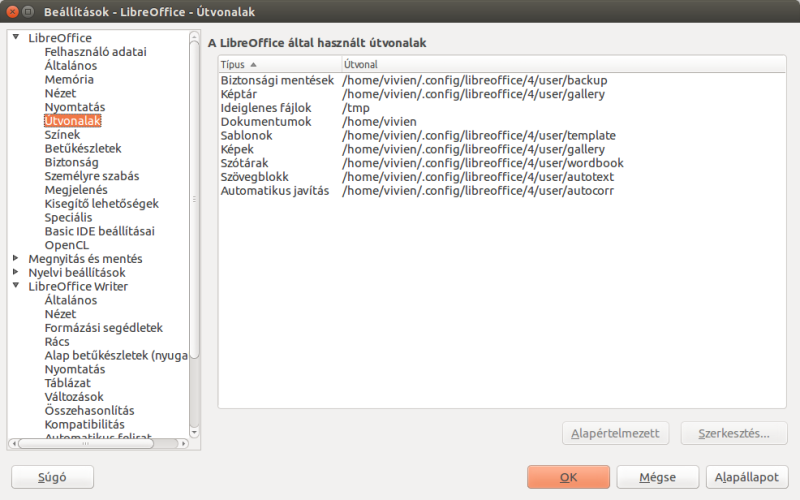This screenshot has width=800, height=500.
Task: Click the horizontal scrollbar left arrow
Action: (14, 443)
